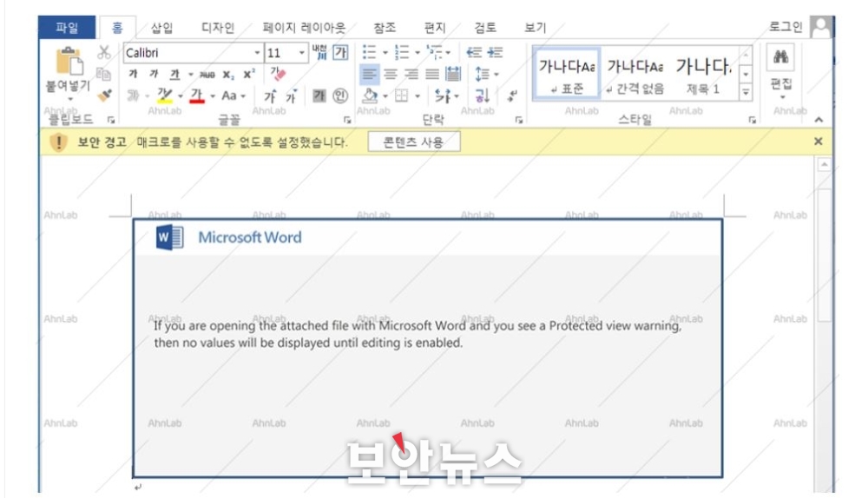This screenshot has width=868, height=498.
Task: Switch to the 디자인 (Design) tab
Action: pos(218,27)
